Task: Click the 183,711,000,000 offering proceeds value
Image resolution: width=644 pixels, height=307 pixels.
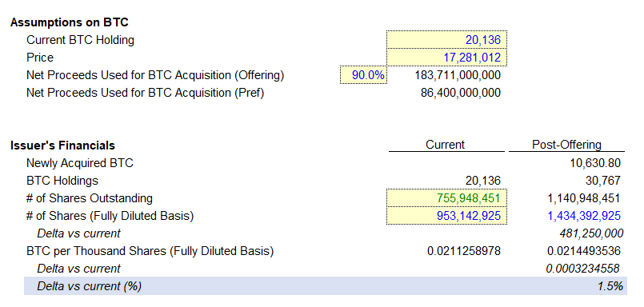Action: pos(457,75)
